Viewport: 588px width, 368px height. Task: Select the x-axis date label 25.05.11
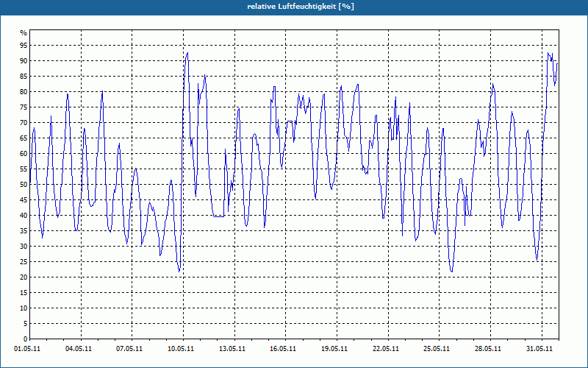[437, 348]
